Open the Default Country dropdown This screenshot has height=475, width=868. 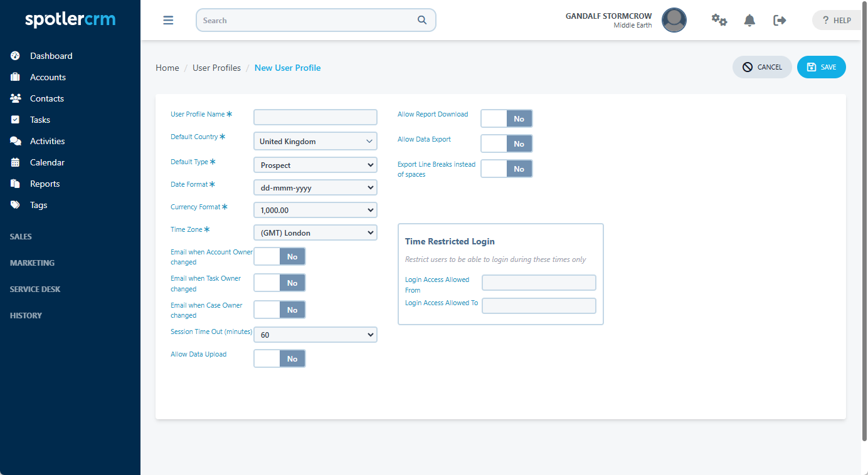coord(315,141)
